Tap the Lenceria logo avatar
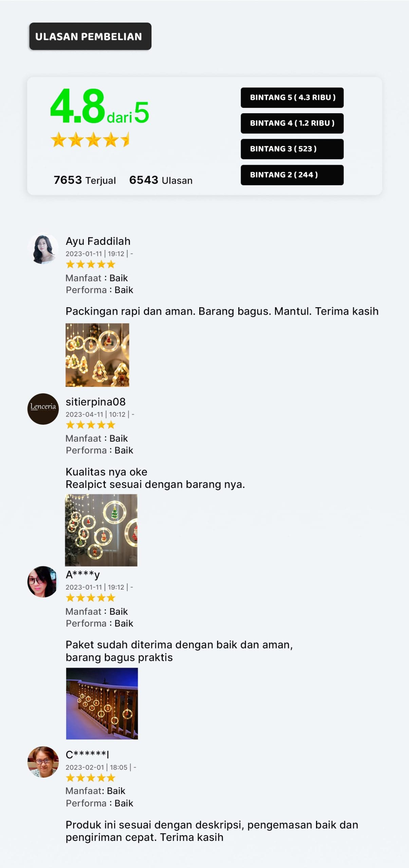The width and height of the screenshot is (409, 868). click(43, 409)
